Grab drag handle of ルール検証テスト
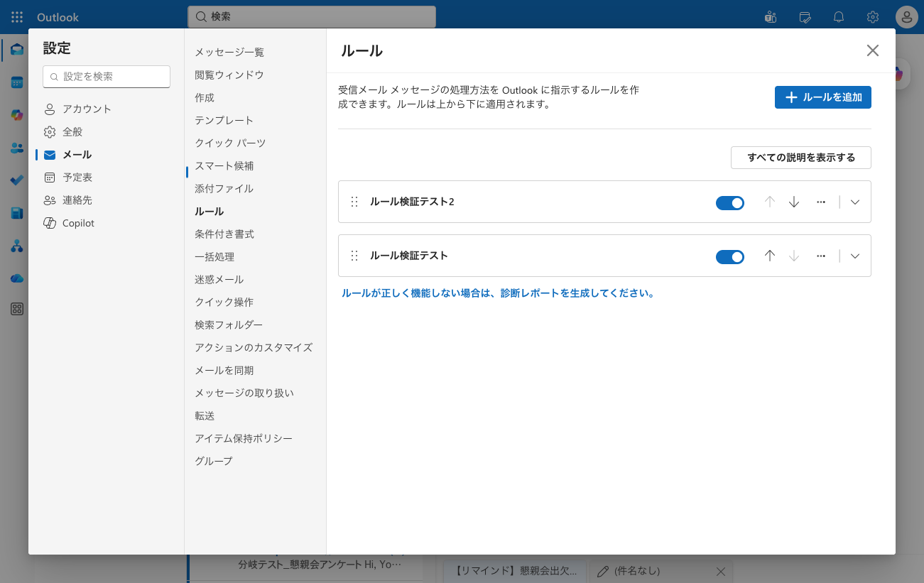Screen dimensions: 924x583 tap(354, 256)
